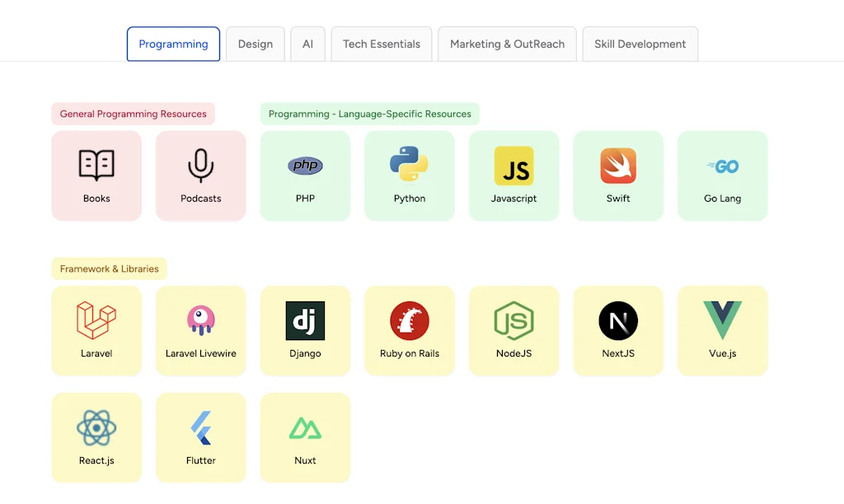
Task: Open the Marketing & OutReach tab
Action: (x=507, y=44)
